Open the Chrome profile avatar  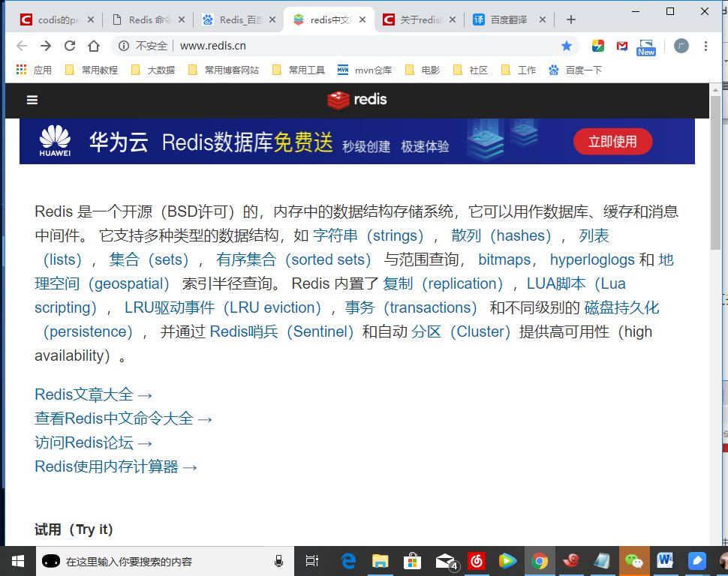click(681, 46)
